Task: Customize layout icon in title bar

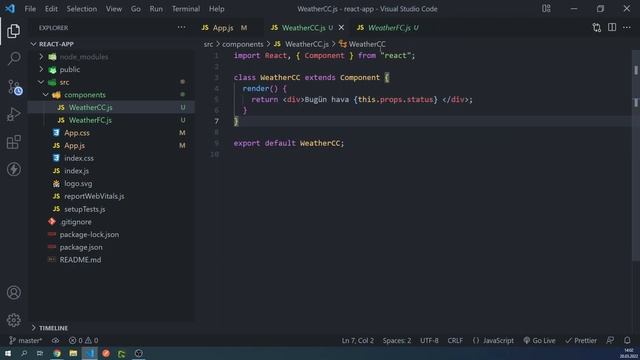Action: pos(546,9)
